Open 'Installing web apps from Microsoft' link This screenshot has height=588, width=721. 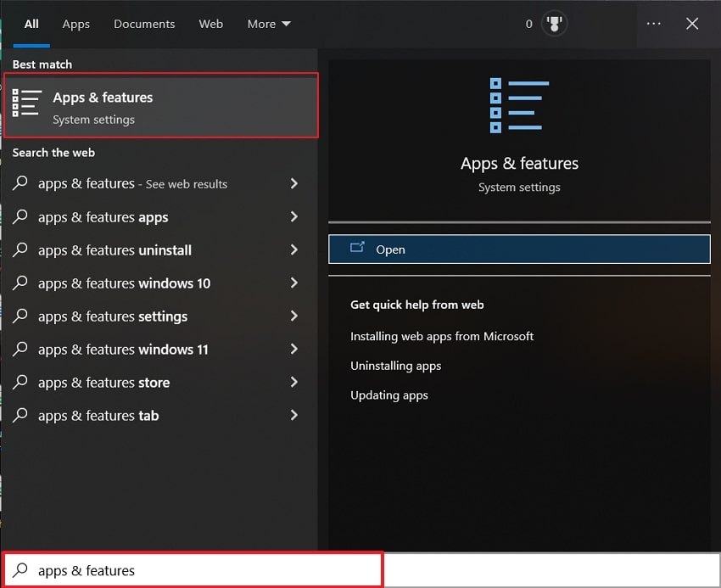point(442,336)
